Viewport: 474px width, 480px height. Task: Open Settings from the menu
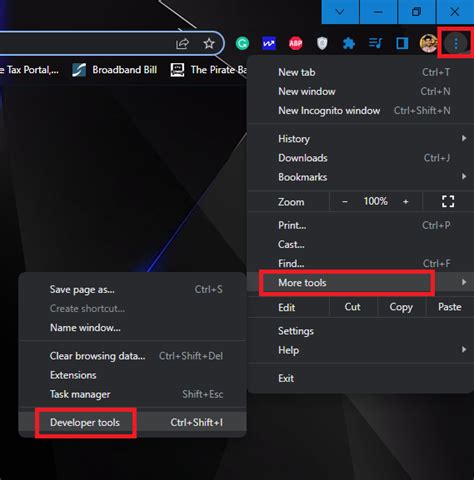361,331
